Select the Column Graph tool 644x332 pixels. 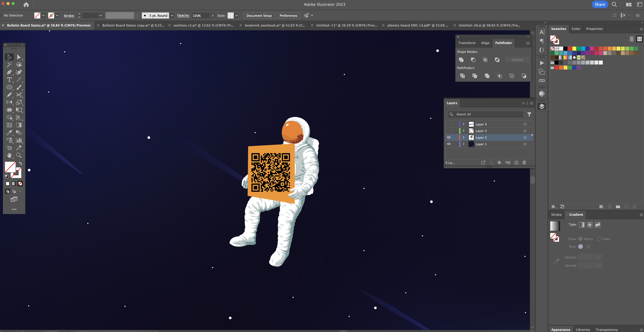click(19, 140)
